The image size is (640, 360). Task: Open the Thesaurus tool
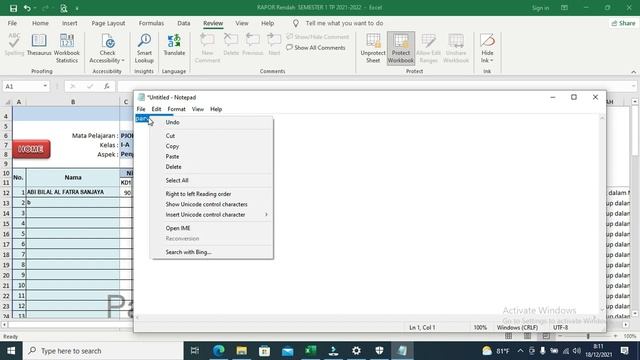39,45
